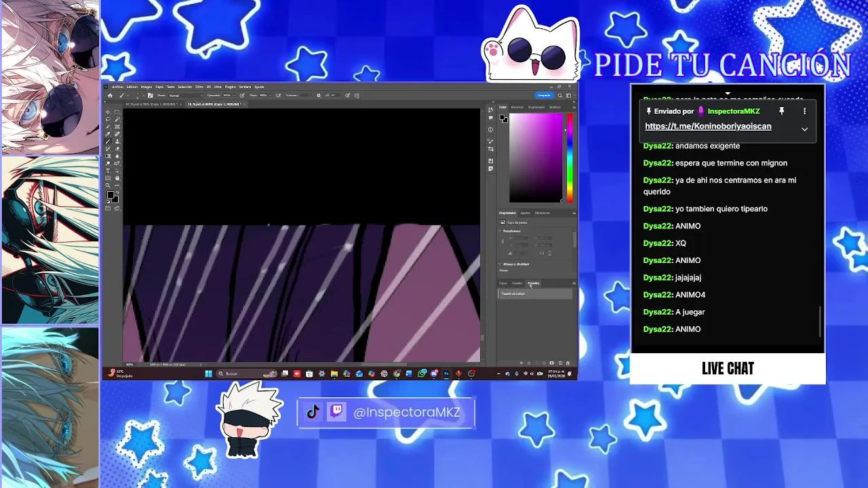Image resolution: width=868 pixels, height=488 pixels.
Task: Switch to the Capas panel tab
Action: 502,283
